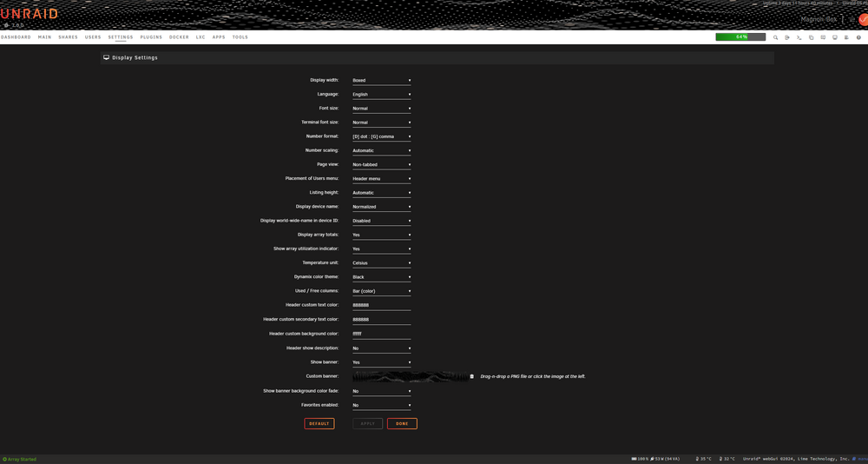Open the Users menu
The width and height of the screenshot is (868, 464).
coord(93,37)
